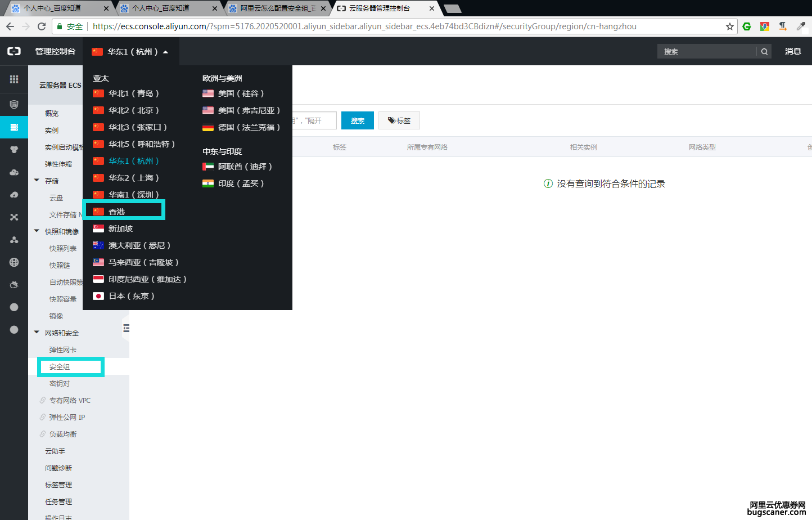This screenshot has height=520, width=812.
Task: Open the product grid menu icon
Action: coord(14,79)
